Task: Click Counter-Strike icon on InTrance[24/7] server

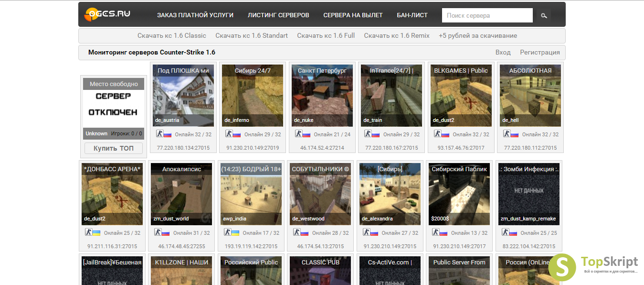Action: (368, 134)
